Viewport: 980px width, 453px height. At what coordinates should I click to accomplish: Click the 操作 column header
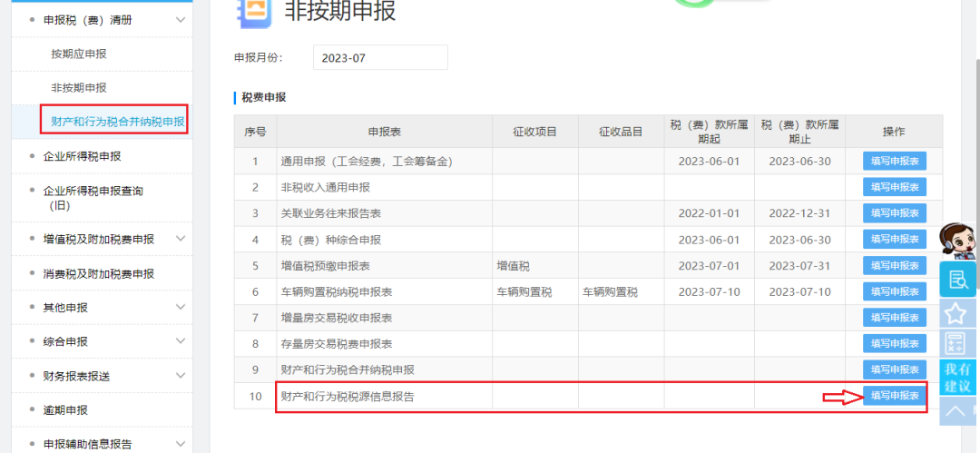pos(894,132)
